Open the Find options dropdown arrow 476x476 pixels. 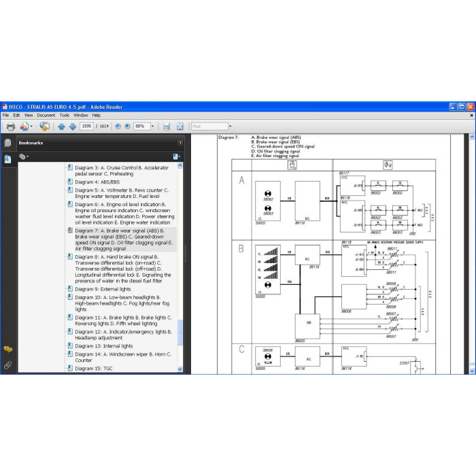tap(230, 126)
